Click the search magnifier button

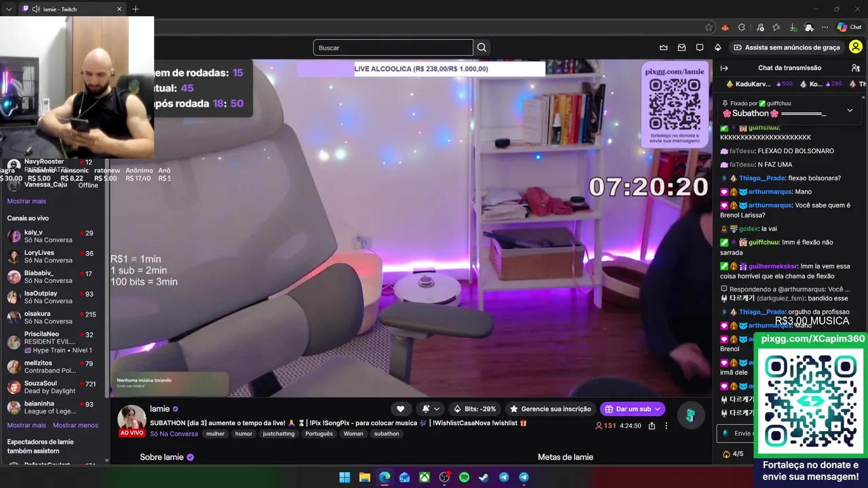[x=481, y=47]
